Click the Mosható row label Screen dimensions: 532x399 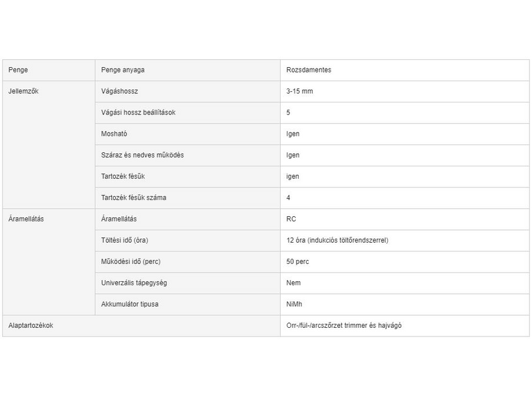point(114,134)
